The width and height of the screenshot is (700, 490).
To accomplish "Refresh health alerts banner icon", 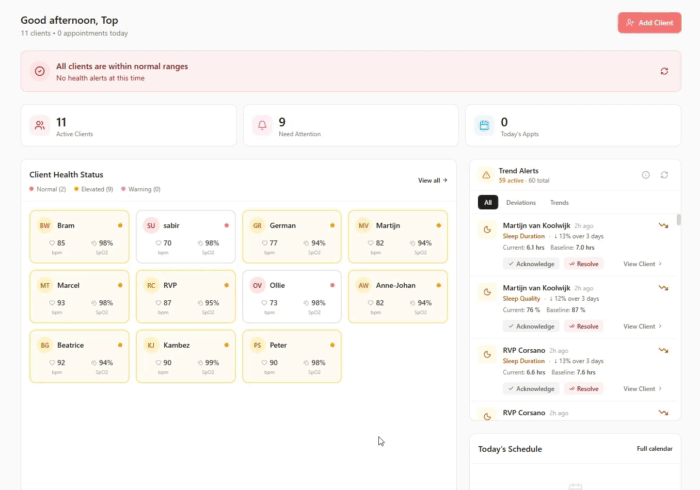I will [x=664, y=71].
